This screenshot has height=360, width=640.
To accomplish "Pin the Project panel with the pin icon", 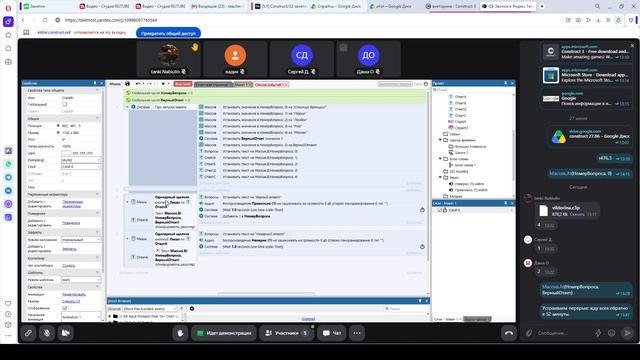I will (x=505, y=83).
